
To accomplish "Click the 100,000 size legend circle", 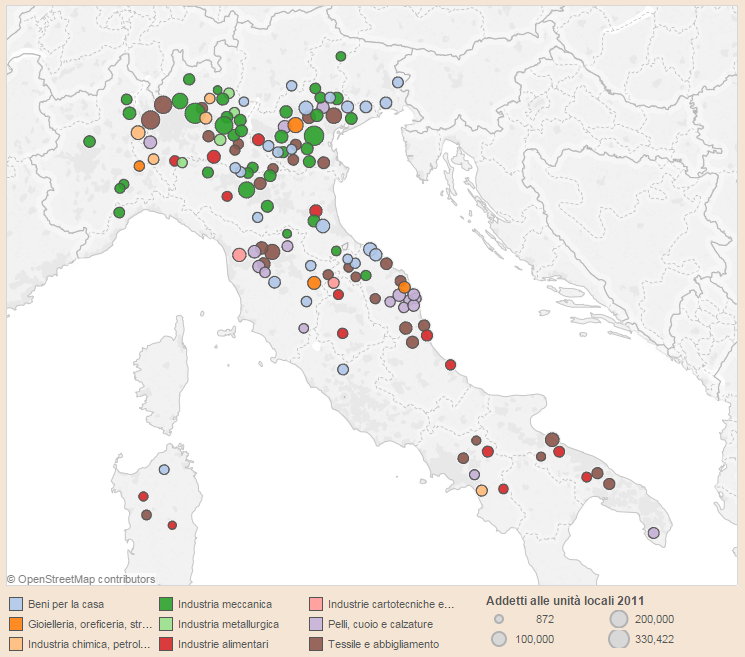I will click(499, 639).
